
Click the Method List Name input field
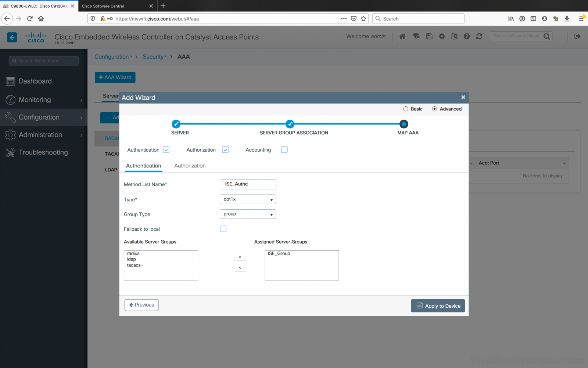(x=248, y=184)
